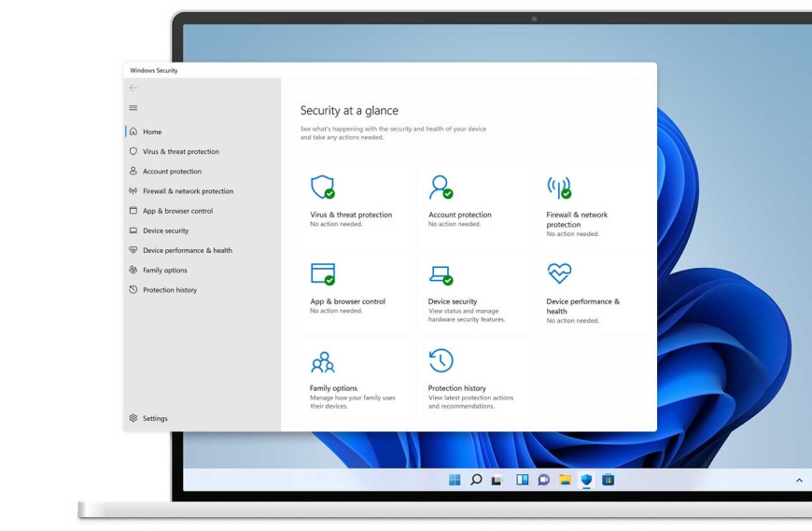812x531 pixels.
Task: Open File Explorer from the taskbar
Action: coord(565,480)
